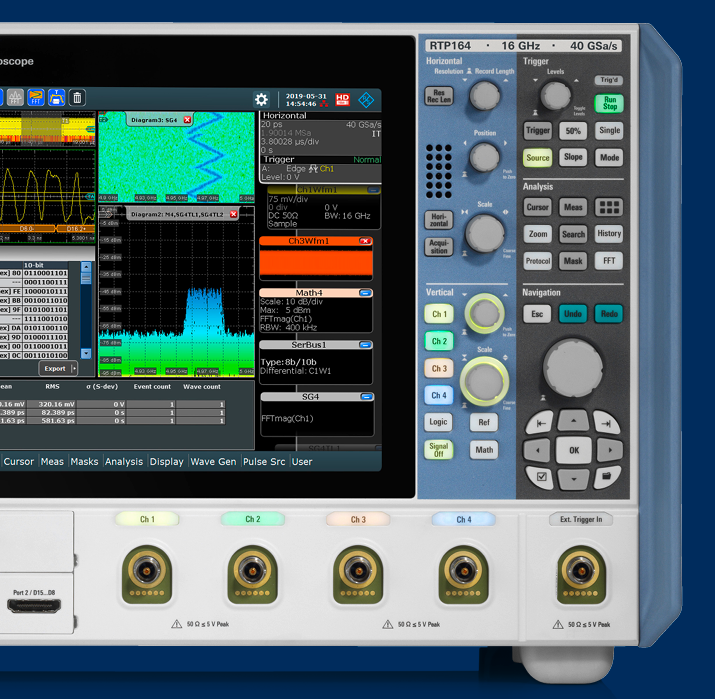This screenshot has width=715, height=699.
Task: Click the checkmark navigation key
Action: (x=541, y=477)
